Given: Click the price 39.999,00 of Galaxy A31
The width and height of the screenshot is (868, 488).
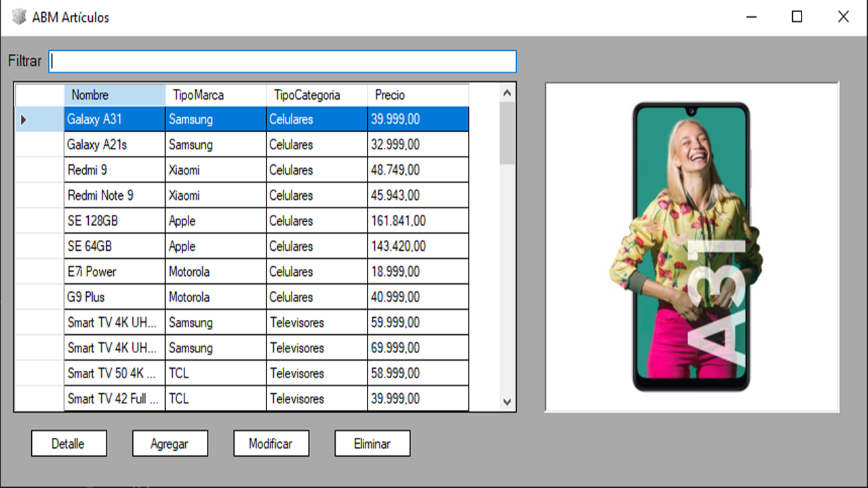Looking at the screenshot, I should tap(418, 119).
